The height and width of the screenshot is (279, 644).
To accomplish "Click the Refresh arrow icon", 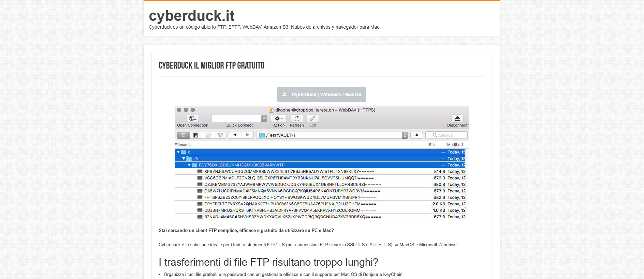I will point(297,118).
